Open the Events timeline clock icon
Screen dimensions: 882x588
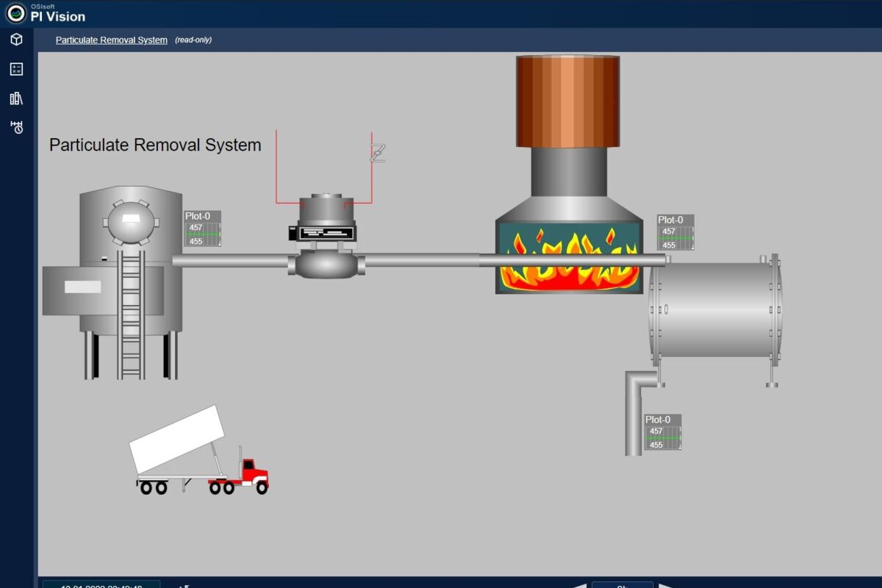pos(16,127)
